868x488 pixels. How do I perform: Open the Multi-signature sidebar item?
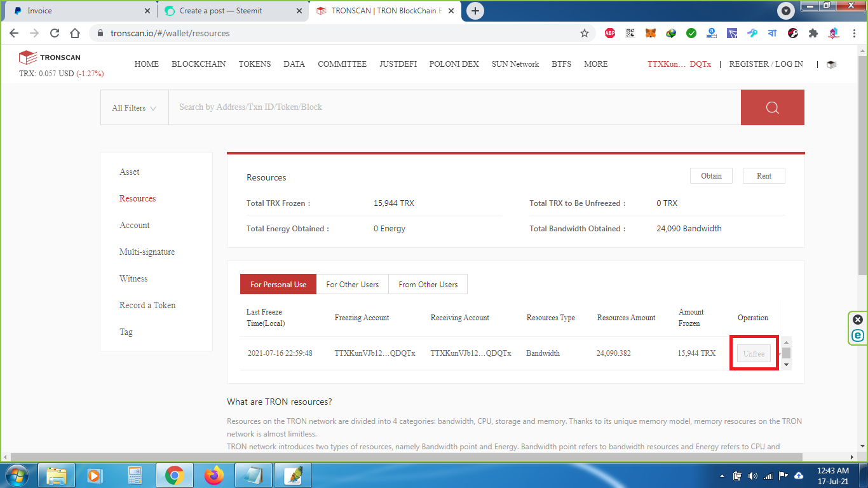(x=147, y=252)
